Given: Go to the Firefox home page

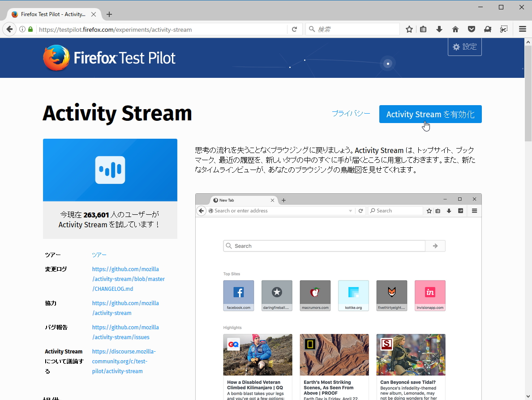Looking at the screenshot, I should coord(455,29).
